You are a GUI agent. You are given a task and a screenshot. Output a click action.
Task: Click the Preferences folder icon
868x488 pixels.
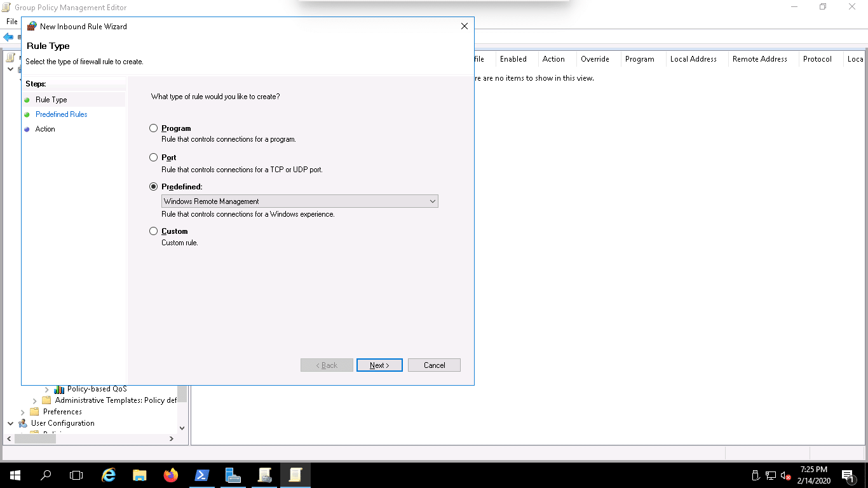click(x=34, y=412)
